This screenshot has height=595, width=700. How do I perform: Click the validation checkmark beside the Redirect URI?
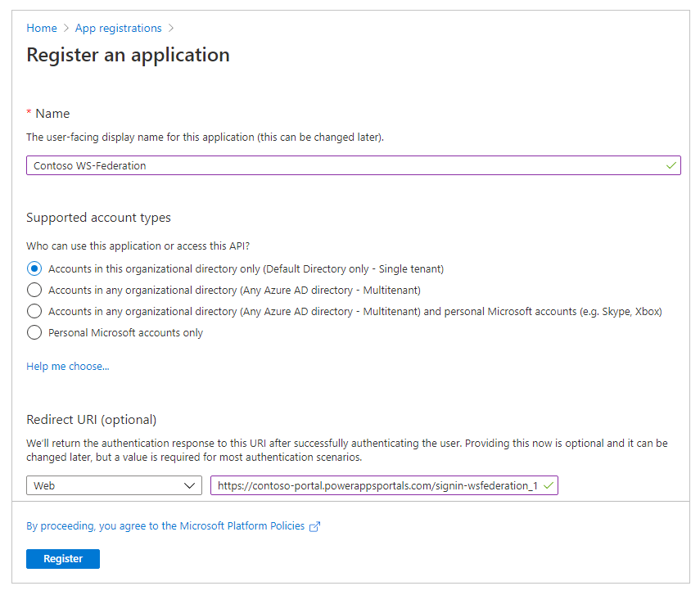point(550,485)
